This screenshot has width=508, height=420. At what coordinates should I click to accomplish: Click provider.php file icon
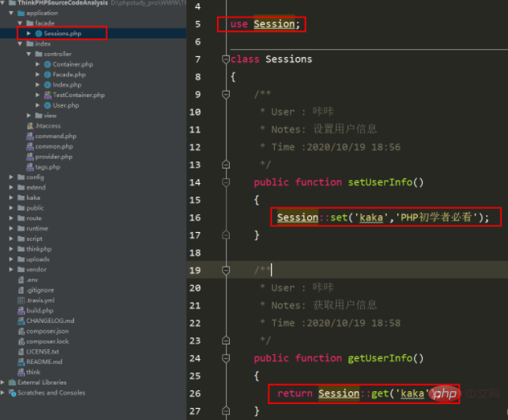click(x=30, y=157)
